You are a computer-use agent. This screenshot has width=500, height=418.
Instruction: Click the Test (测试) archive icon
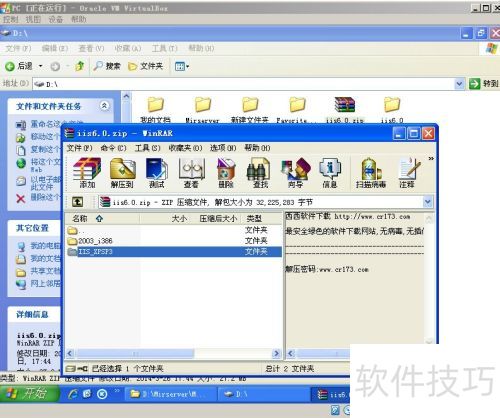click(157, 173)
